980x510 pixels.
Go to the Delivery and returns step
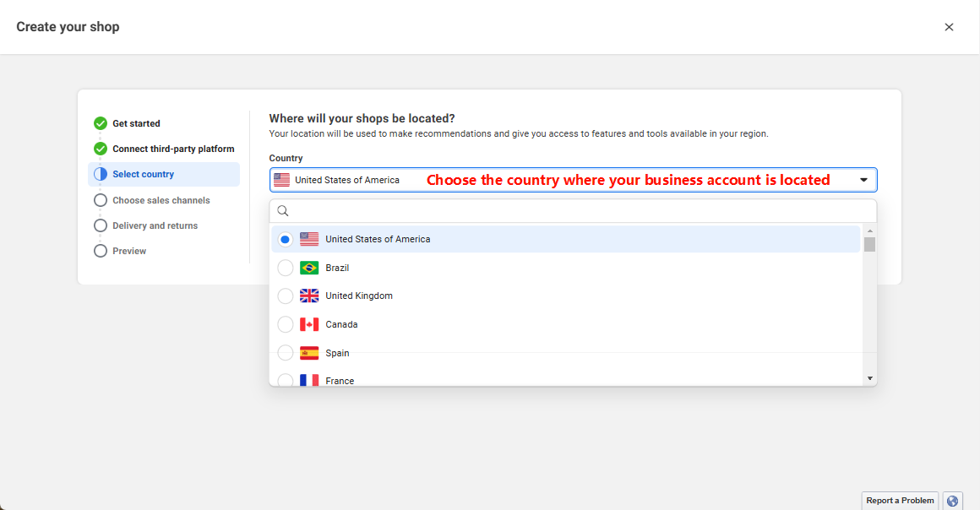155,225
